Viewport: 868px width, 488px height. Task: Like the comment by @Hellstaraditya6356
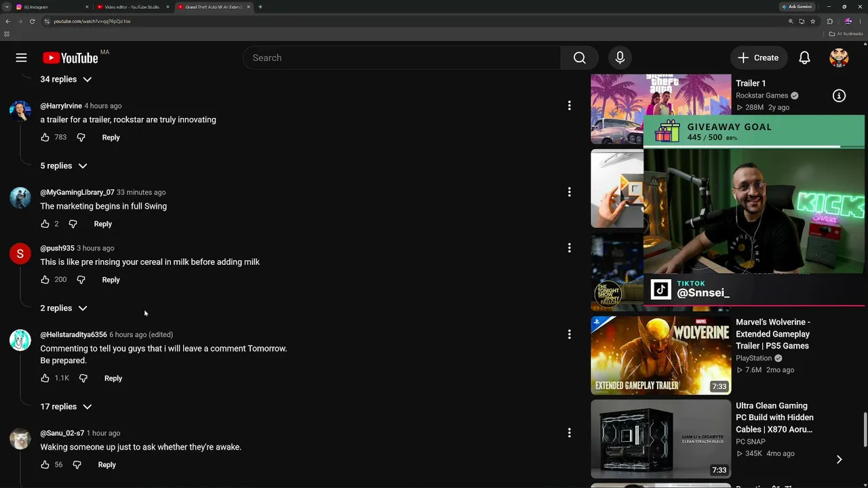(x=45, y=378)
